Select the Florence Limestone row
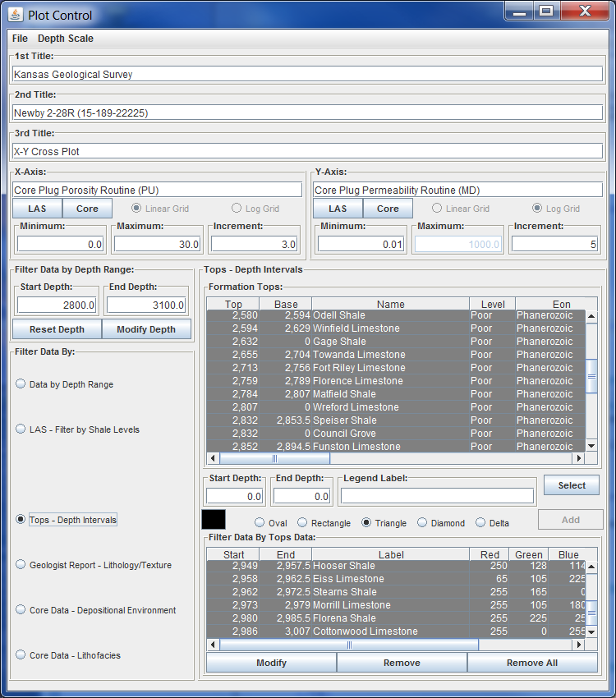This screenshot has width=616, height=698. coord(396,380)
